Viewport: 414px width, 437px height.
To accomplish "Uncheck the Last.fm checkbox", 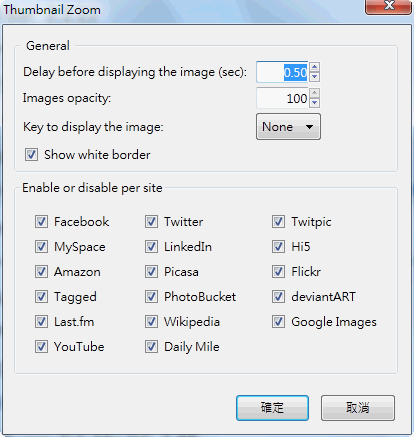I will coord(41,322).
